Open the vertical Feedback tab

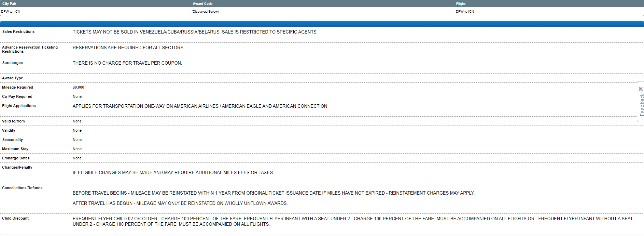[x=641, y=104]
